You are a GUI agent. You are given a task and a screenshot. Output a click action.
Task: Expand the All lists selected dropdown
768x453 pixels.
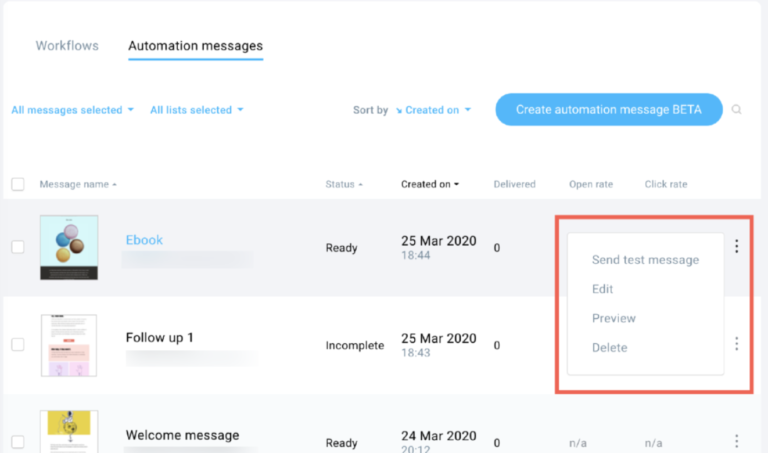[x=196, y=110]
